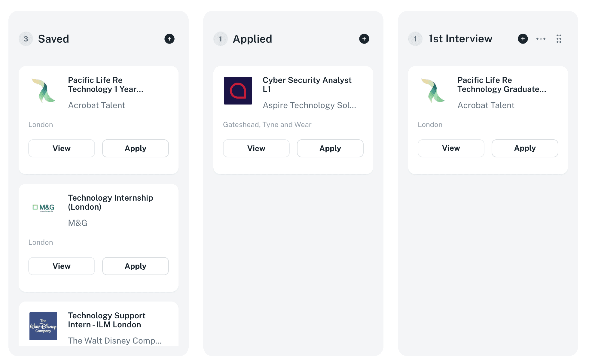The height and width of the screenshot is (364, 589).
Task: View Pacific Life Re Graduate job
Action: point(451,148)
